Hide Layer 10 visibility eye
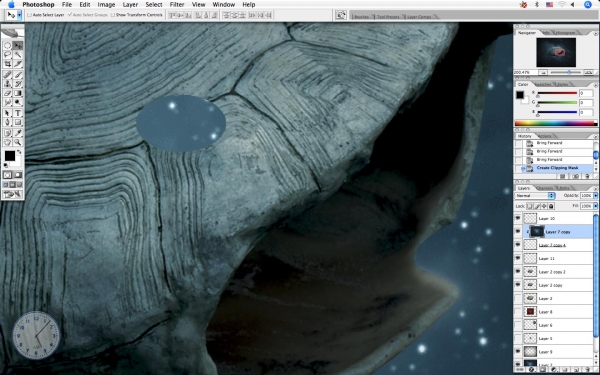The width and height of the screenshot is (600, 375). [x=518, y=218]
